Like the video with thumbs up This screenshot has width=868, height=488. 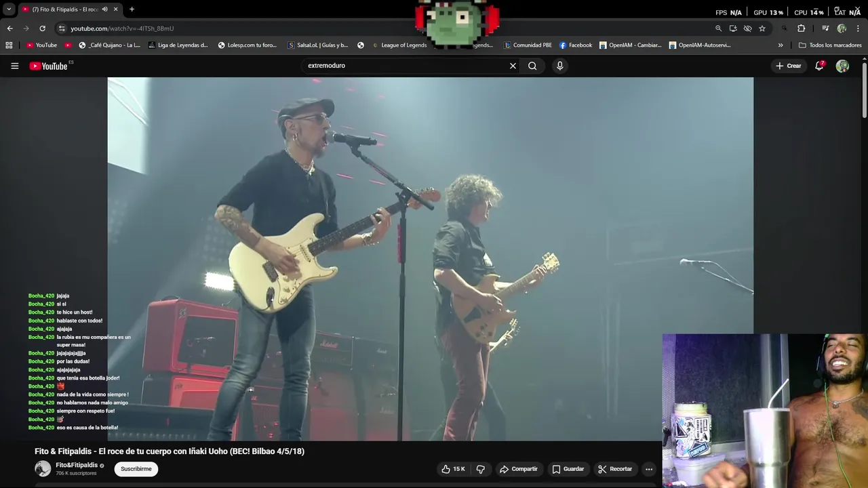pyautogui.click(x=453, y=469)
